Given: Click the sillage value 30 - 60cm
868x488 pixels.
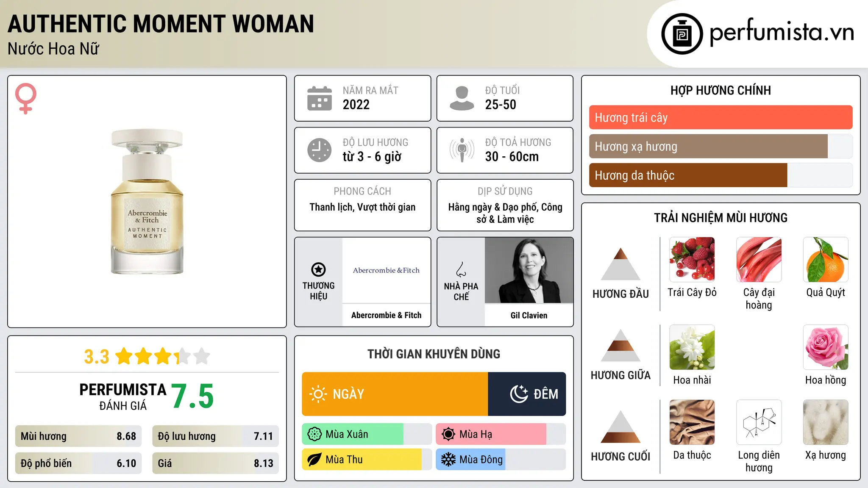Looking at the screenshot, I should tap(512, 157).
